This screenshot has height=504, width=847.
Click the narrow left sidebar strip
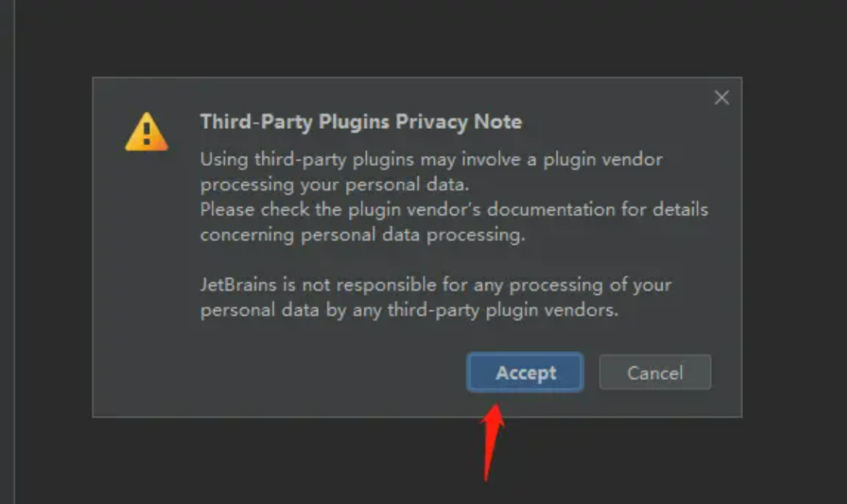point(7,252)
